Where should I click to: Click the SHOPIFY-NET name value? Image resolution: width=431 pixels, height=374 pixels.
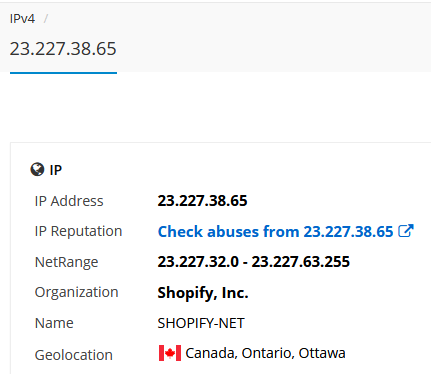point(201,323)
